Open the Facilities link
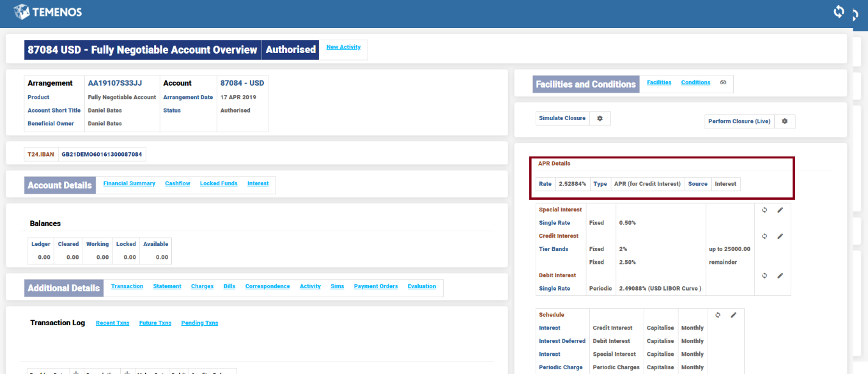 click(659, 82)
